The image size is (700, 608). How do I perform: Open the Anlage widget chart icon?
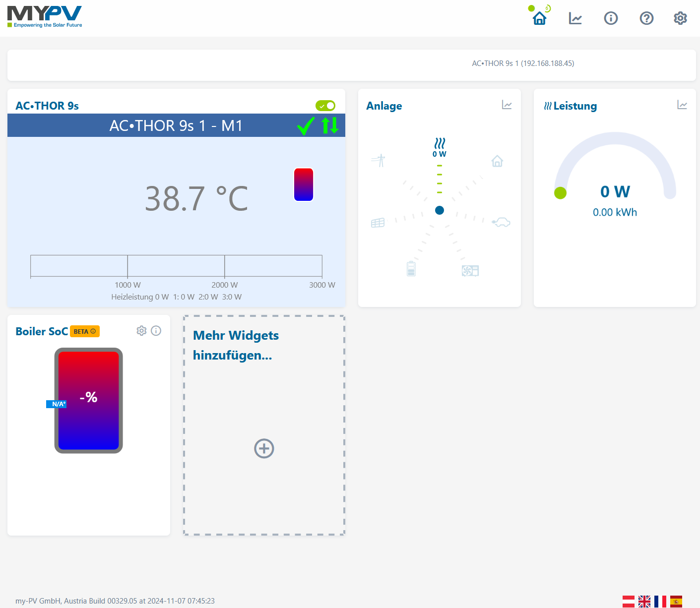pos(507,105)
